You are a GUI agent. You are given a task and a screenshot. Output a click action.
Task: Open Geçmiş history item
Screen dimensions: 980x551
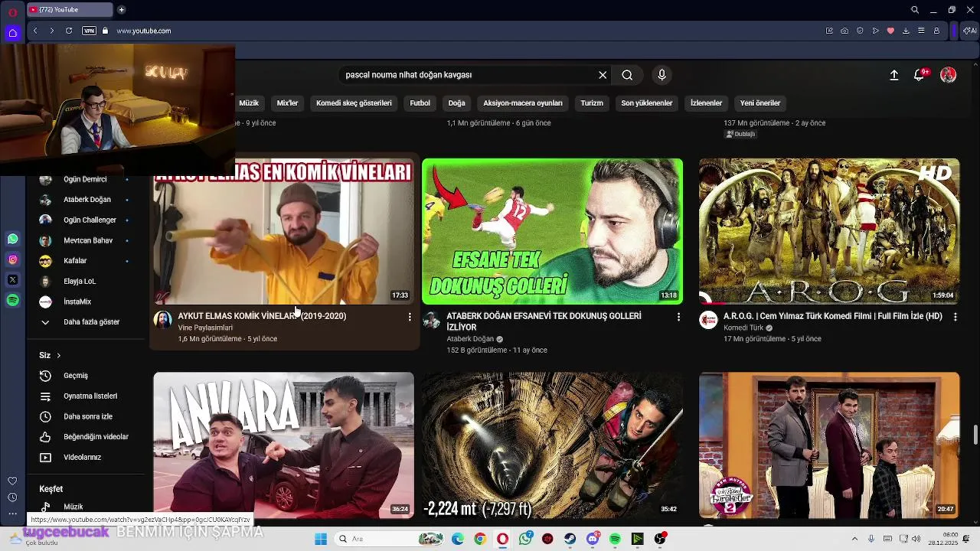[x=86, y=376]
